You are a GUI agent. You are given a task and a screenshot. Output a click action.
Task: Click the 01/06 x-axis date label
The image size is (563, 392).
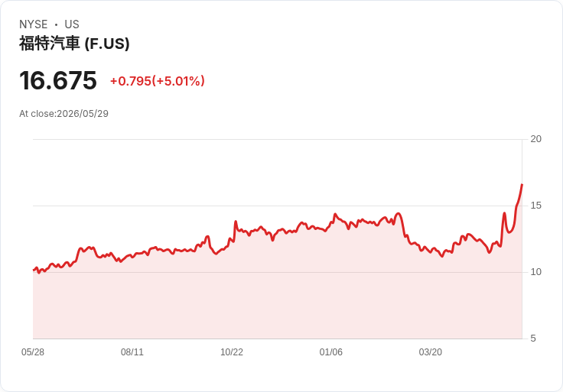tap(331, 352)
